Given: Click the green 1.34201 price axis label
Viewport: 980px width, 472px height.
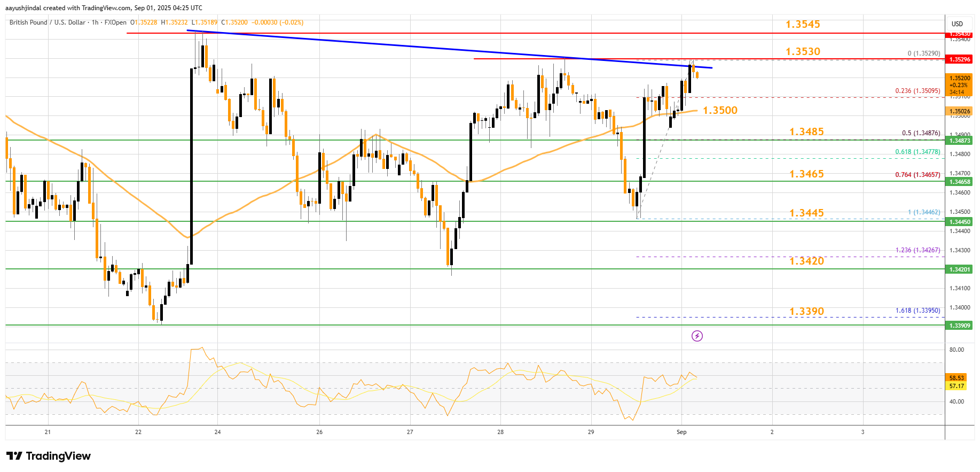Looking at the screenshot, I should [x=959, y=269].
